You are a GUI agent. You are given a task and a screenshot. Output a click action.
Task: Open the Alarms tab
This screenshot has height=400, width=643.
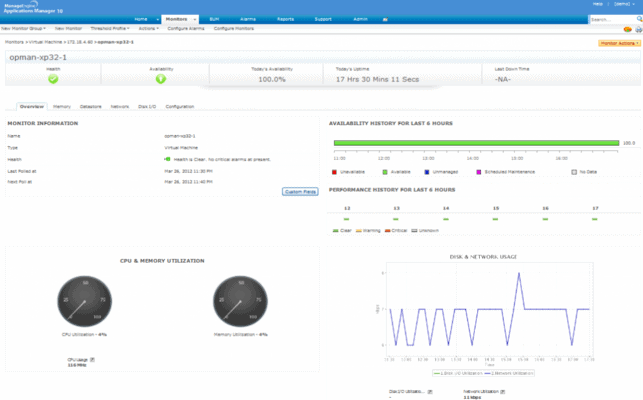(248, 19)
